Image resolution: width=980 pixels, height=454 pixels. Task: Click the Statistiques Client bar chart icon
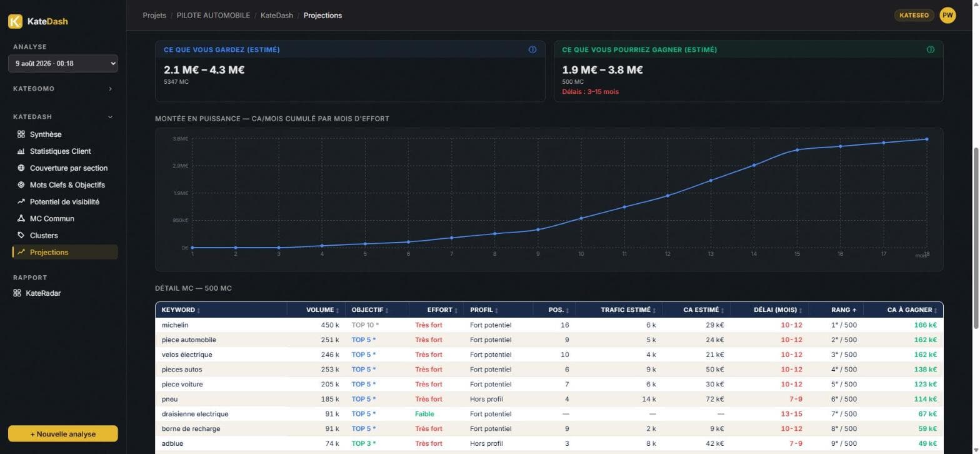tap(21, 151)
